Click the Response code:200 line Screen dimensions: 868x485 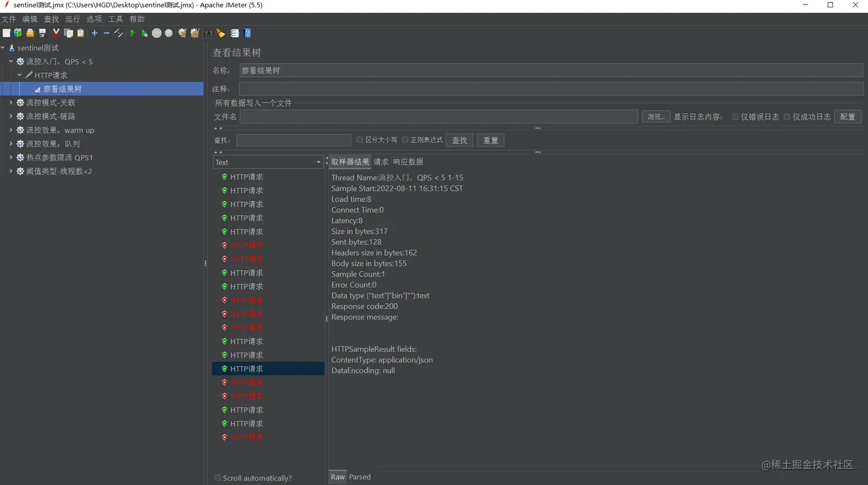pyautogui.click(x=365, y=306)
